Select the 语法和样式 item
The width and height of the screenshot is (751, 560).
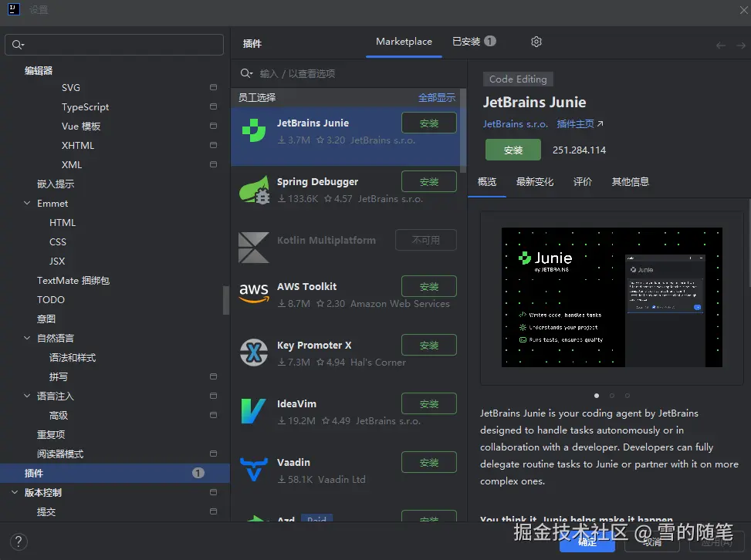tap(73, 358)
